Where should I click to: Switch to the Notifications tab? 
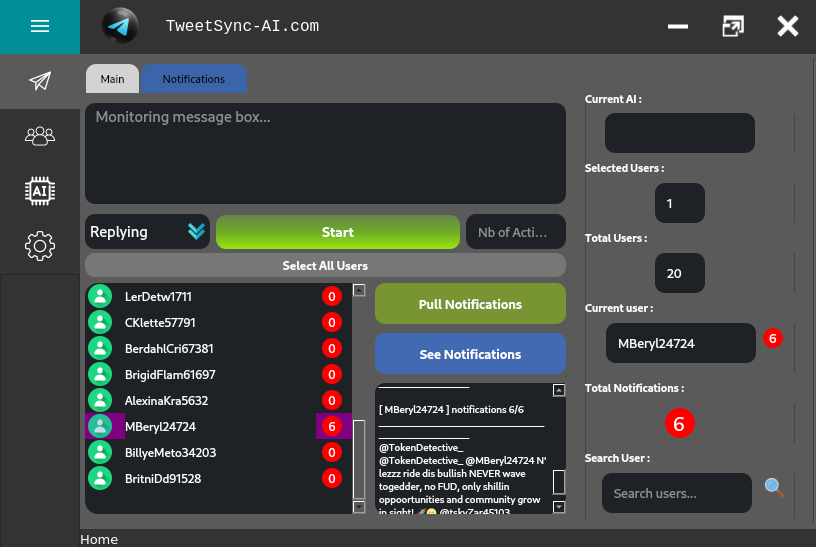pos(194,79)
